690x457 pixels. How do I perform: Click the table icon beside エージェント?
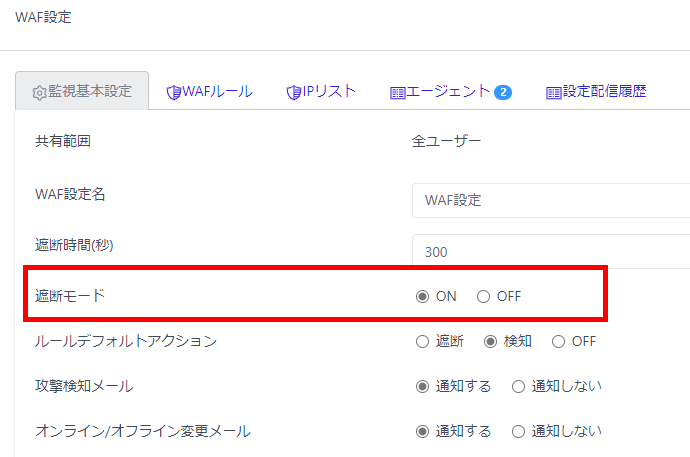tap(397, 92)
